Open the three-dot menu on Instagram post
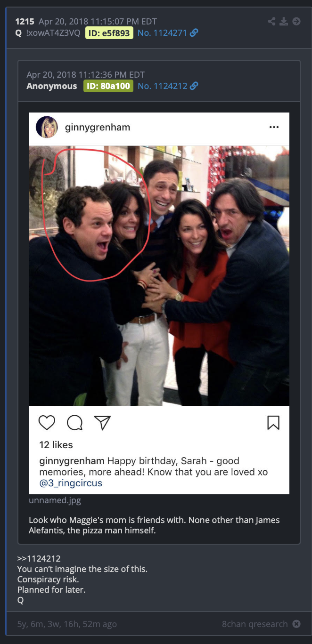312x644 pixels. click(x=274, y=127)
